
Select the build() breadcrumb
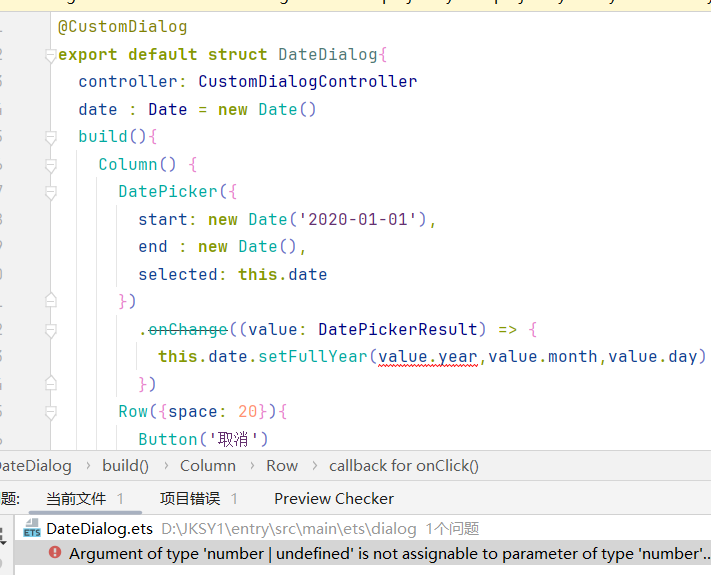point(125,466)
